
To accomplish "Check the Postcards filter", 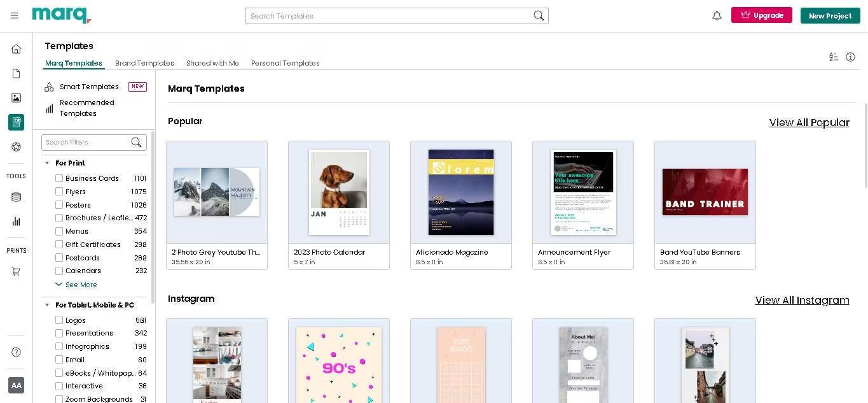I will coord(59,258).
